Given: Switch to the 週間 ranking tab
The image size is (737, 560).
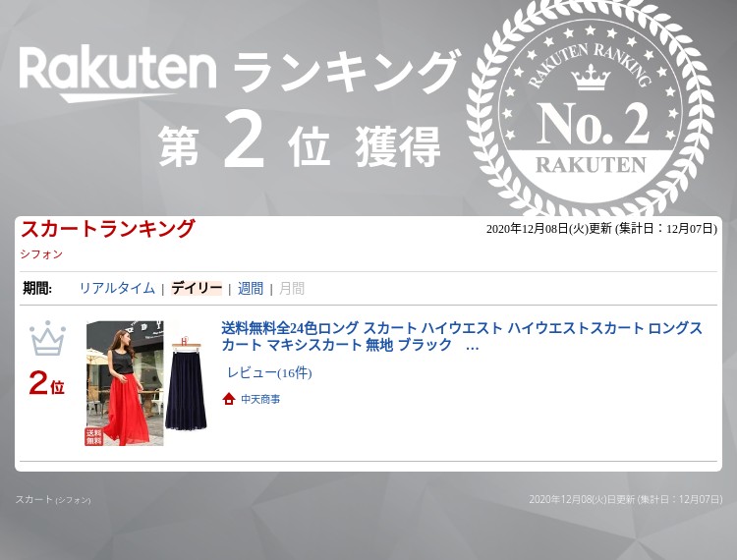Looking at the screenshot, I should 251,288.
